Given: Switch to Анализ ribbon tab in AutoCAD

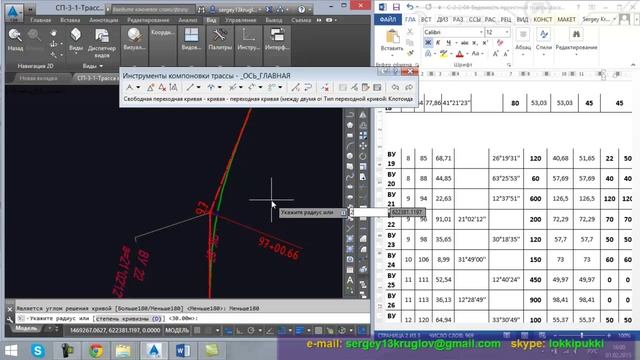Looking at the screenshot, I should 188,20.
